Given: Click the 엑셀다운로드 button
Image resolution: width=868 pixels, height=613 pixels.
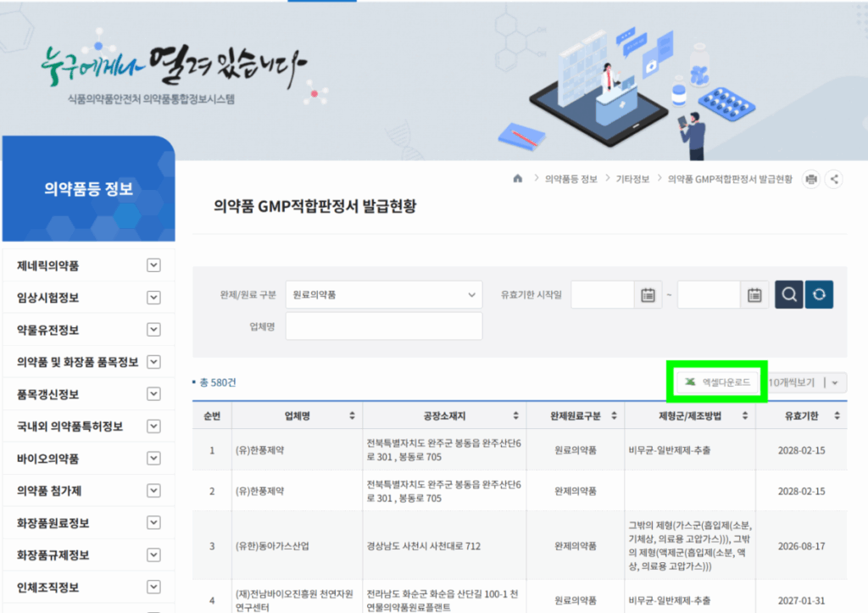Looking at the screenshot, I should pyautogui.click(x=717, y=383).
